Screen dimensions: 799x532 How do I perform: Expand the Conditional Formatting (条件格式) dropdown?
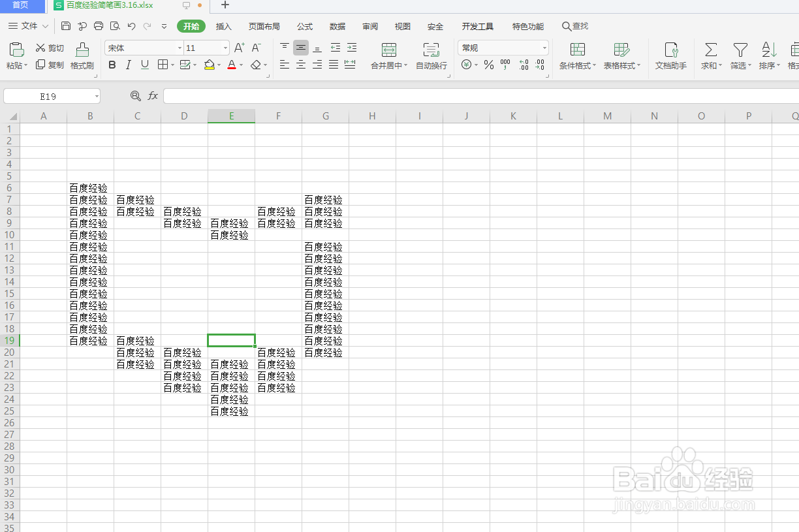[595, 65]
